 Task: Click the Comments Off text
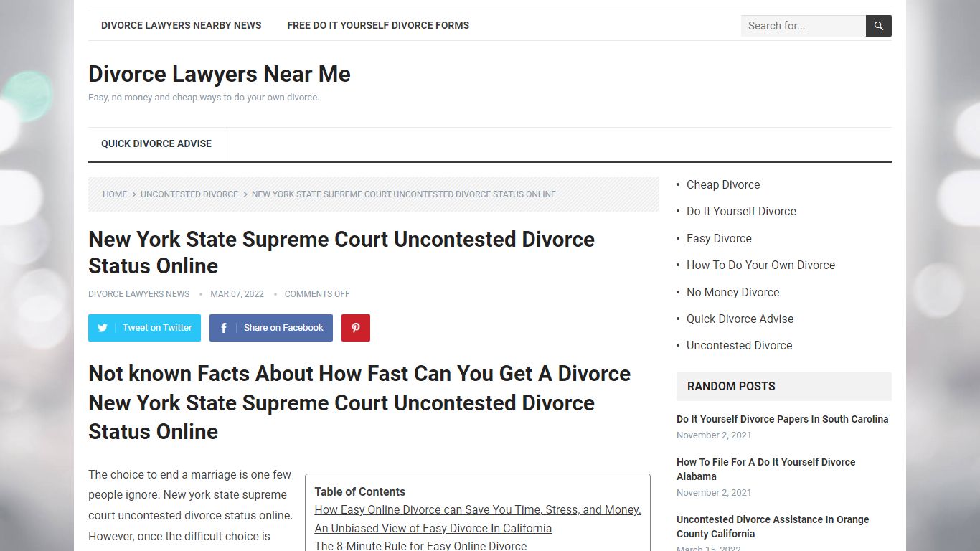pyautogui.click(x=317, y=294)
